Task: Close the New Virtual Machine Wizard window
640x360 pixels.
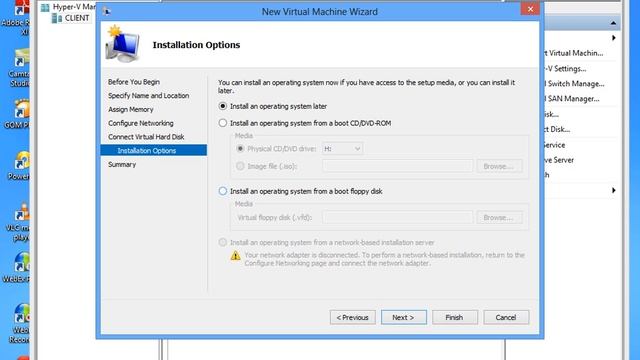Action: (x=530, y=9)
